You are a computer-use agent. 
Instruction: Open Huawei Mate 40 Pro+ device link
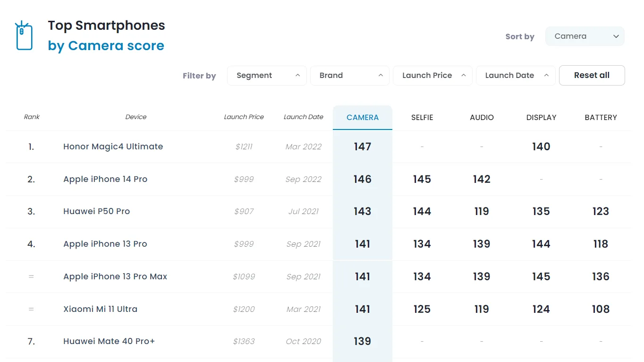point(109,341)
